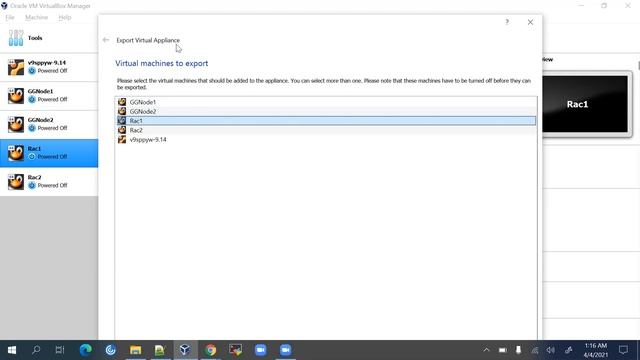Select the v9sppyw-9.14 VM in the sidebar

tap(49, 67)
